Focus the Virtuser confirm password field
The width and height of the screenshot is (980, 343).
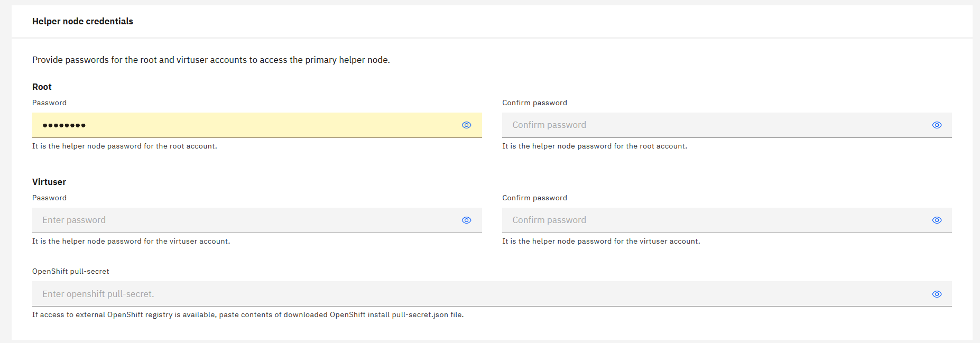(x=714, y=220)
